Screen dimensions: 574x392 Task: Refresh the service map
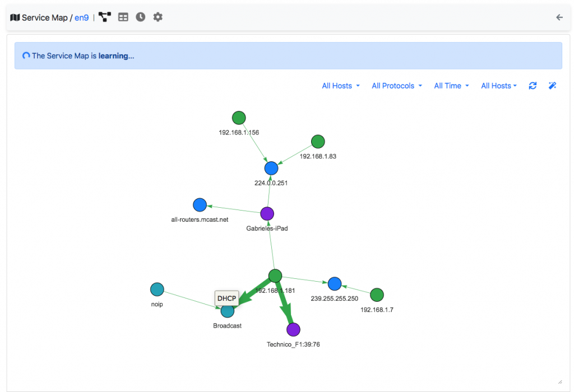click(x=533, y=86)
